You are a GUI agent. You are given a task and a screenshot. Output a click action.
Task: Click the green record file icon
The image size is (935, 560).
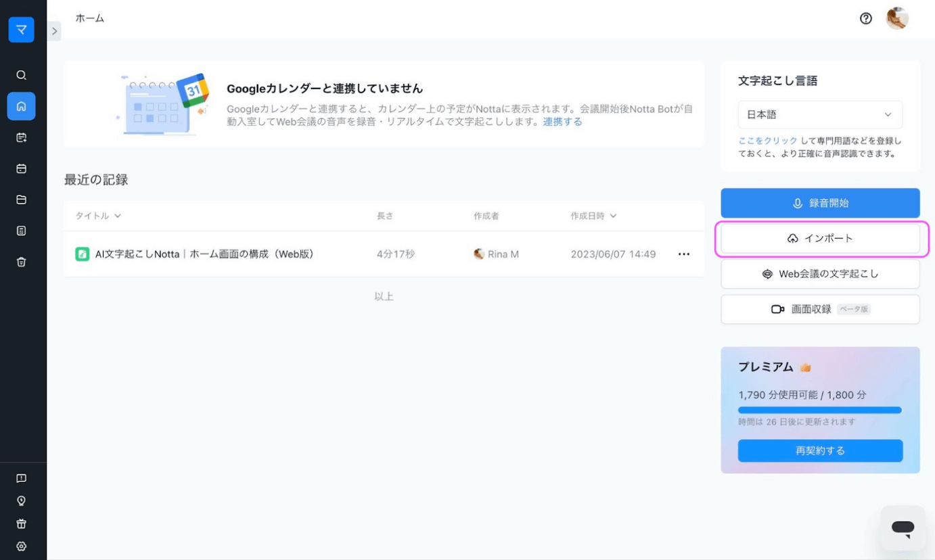[x=82, y=254]
